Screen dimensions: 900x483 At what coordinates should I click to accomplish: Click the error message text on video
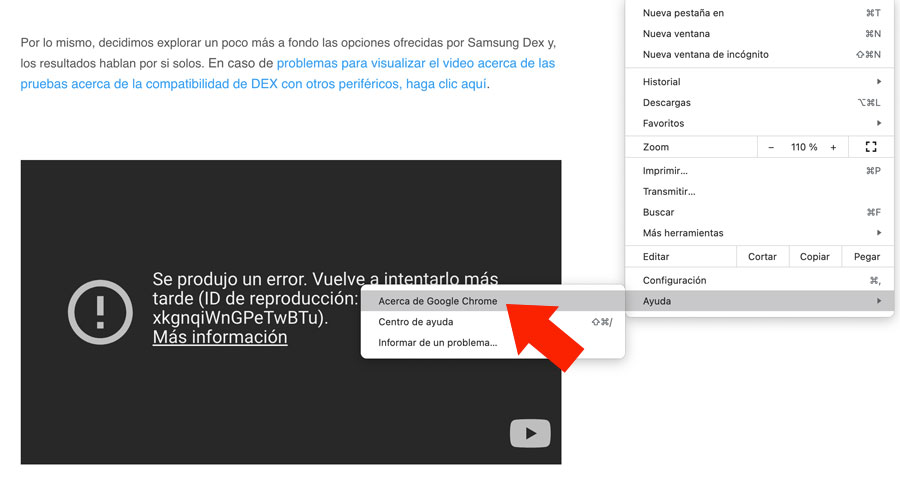(x=325, y=298)
